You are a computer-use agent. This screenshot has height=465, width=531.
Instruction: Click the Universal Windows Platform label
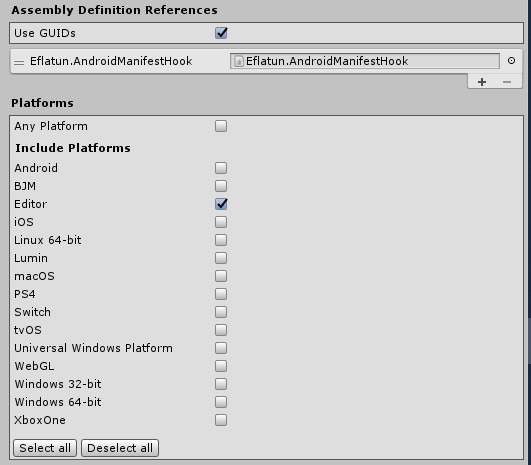[93, 348]
